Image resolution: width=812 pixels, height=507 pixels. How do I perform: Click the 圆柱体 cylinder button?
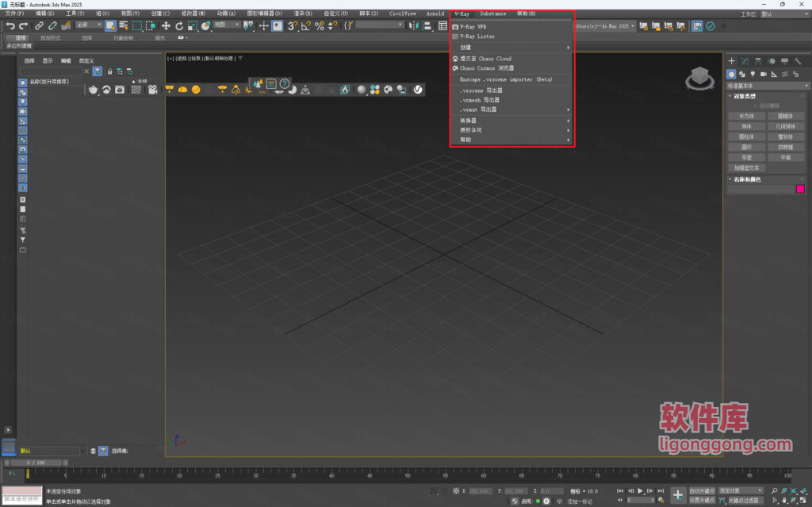click(x=746, y=136)
